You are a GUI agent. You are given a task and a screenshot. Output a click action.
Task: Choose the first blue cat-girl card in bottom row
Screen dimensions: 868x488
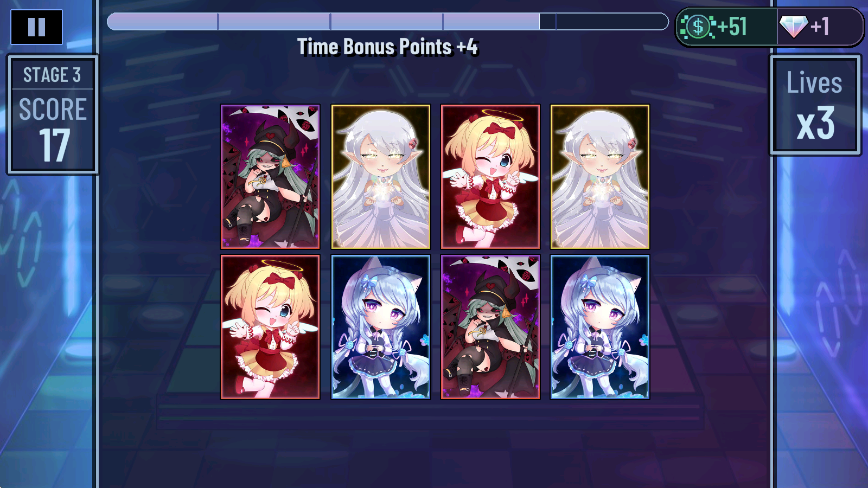(381, 327)
